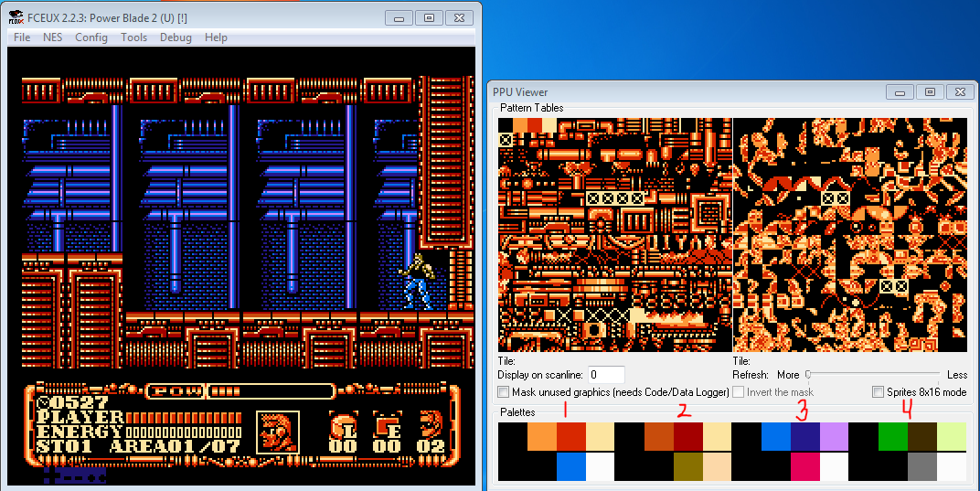Select the light green swatch in the fourth palette
The image size is (980, 491).
click(952, 436)
